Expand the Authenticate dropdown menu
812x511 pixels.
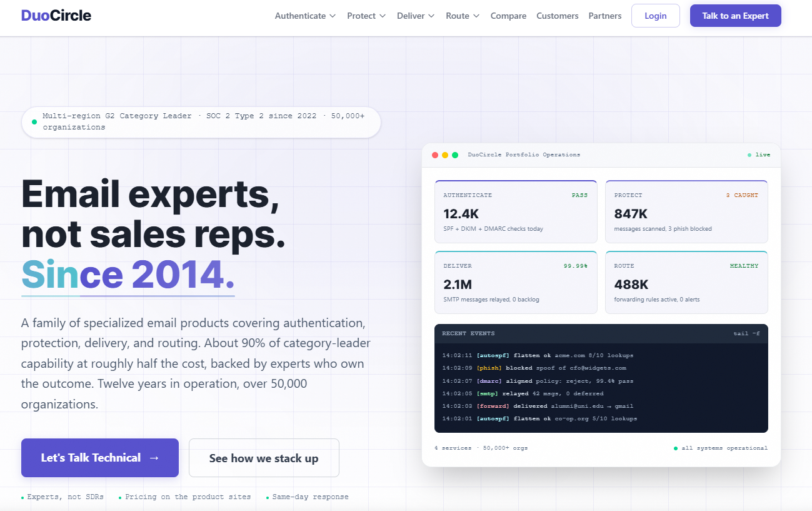click(305, 16)
